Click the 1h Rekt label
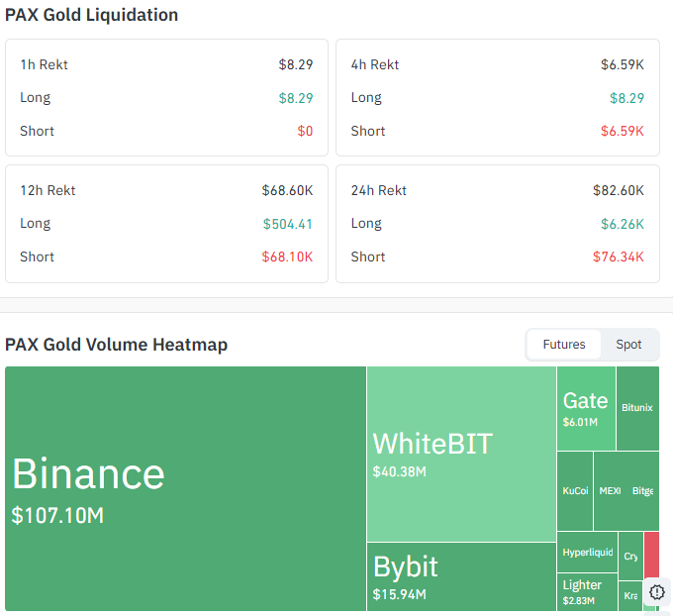This screenshot has height=616, width=673. point(44,64)
